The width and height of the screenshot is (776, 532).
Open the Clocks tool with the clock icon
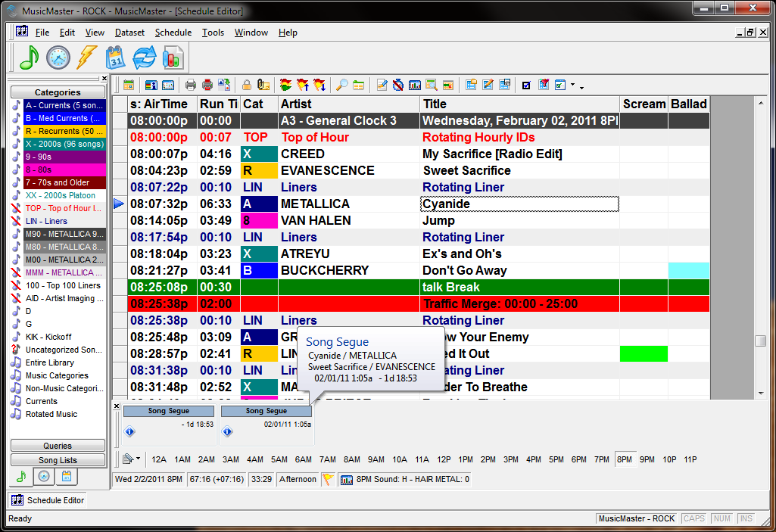click(x=58, y=58)
